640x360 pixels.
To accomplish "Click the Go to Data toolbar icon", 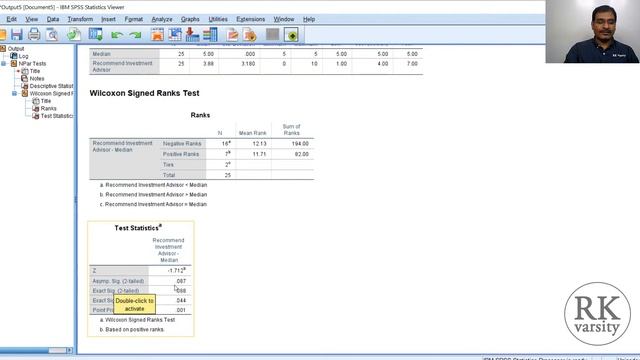I will pos(157,35).
